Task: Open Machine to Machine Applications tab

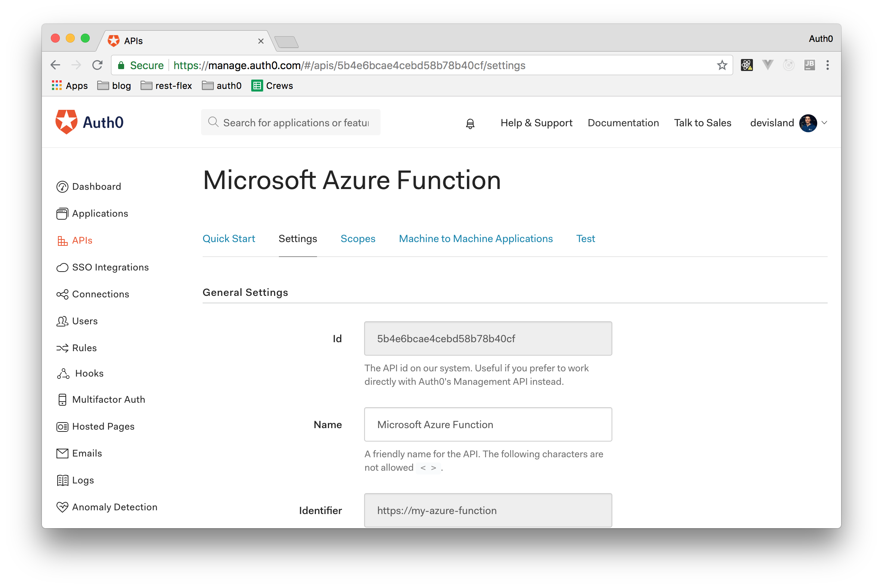Action: pyautogui.click(x=476, y=238)
